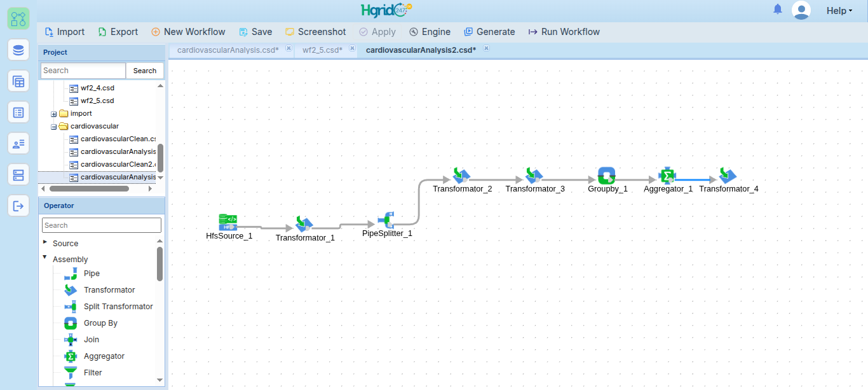Click the user avatar icon
868x390 pixels.
[x=801, y=10]
